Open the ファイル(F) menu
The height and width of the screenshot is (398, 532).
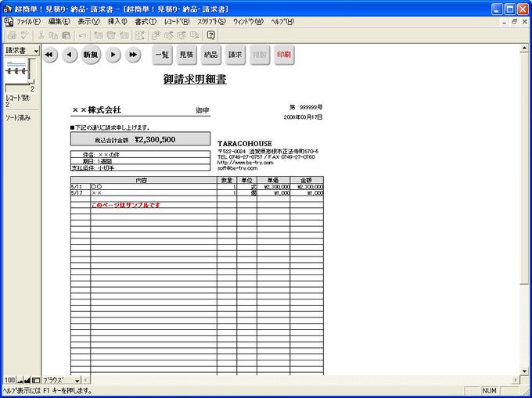point(28,22)
